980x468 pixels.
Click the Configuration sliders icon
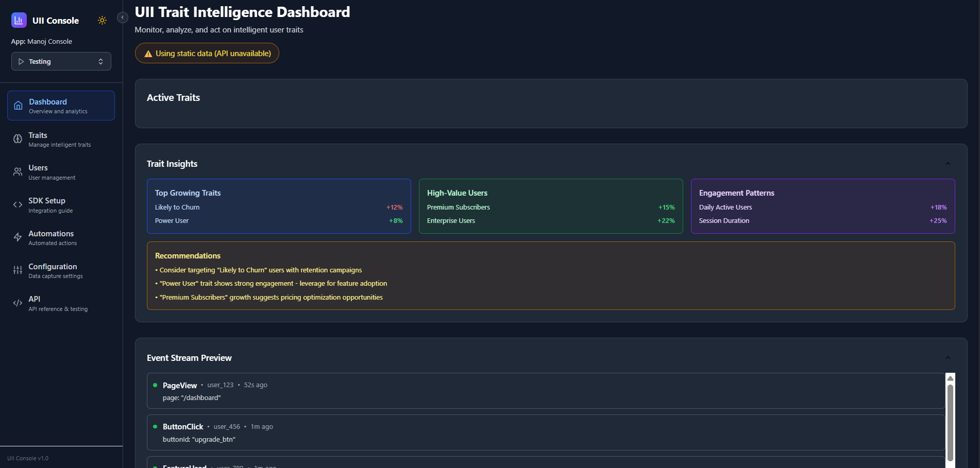tap(18, 270)
